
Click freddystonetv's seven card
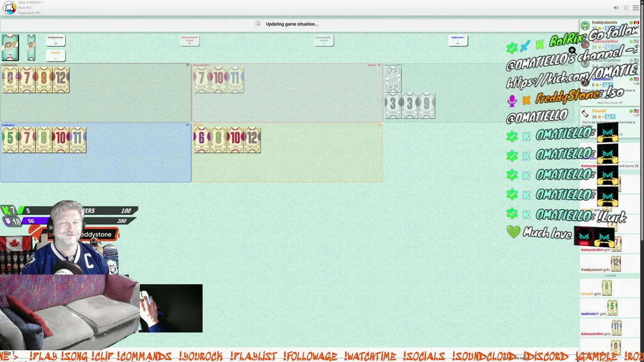27,80
